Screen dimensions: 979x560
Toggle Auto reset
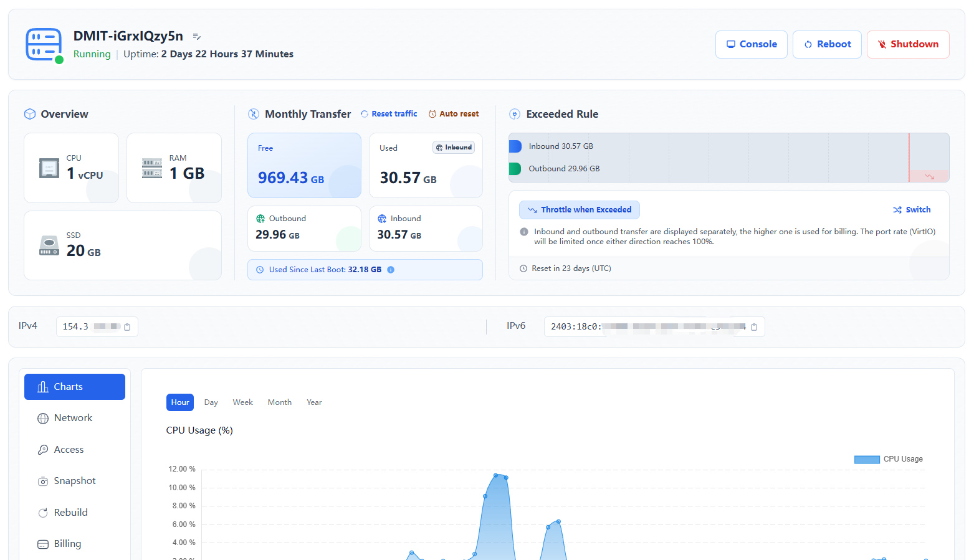pos(454,114)
